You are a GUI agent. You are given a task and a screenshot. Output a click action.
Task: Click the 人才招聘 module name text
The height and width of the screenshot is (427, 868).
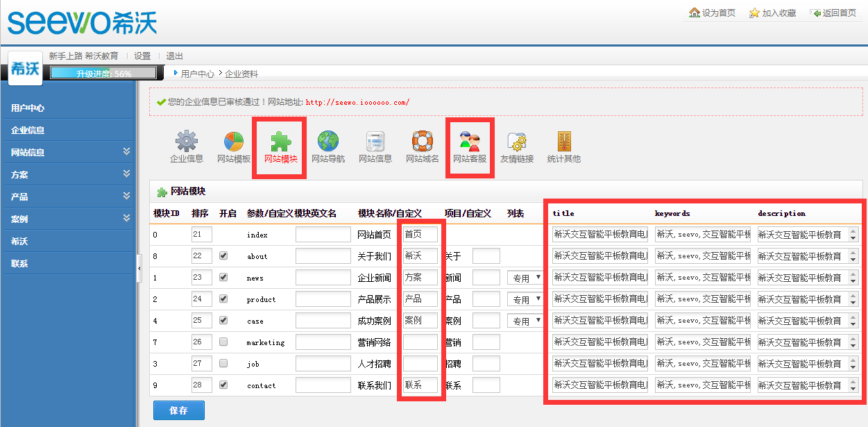coord(374,364)
